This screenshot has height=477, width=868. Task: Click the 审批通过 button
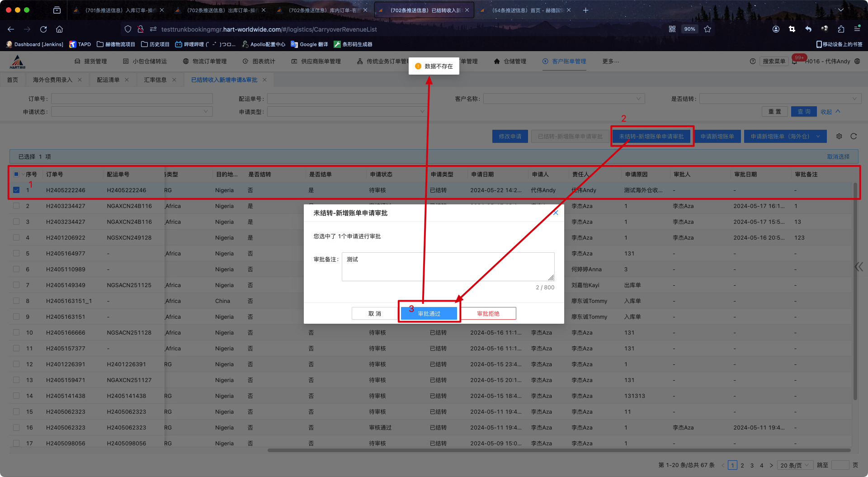click(429, 313)
